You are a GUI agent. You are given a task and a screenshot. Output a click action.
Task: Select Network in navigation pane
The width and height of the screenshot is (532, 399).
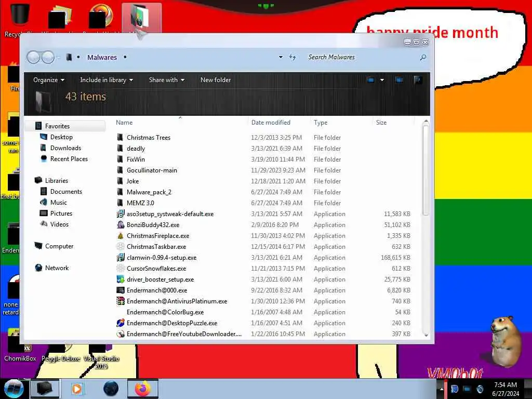57,268
